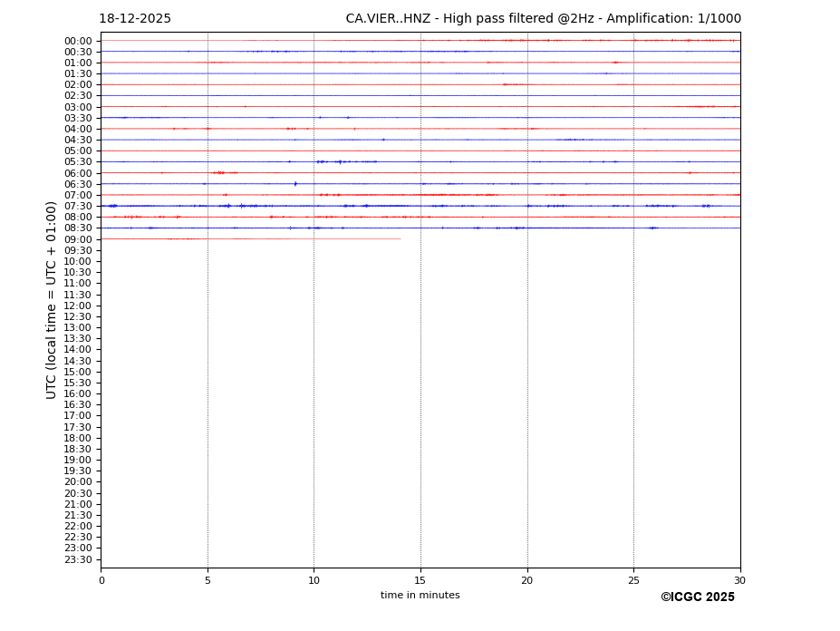Select the 18:00 time row label
The height and width of the screenshot is (631, 840).
[x=77, y=438]
